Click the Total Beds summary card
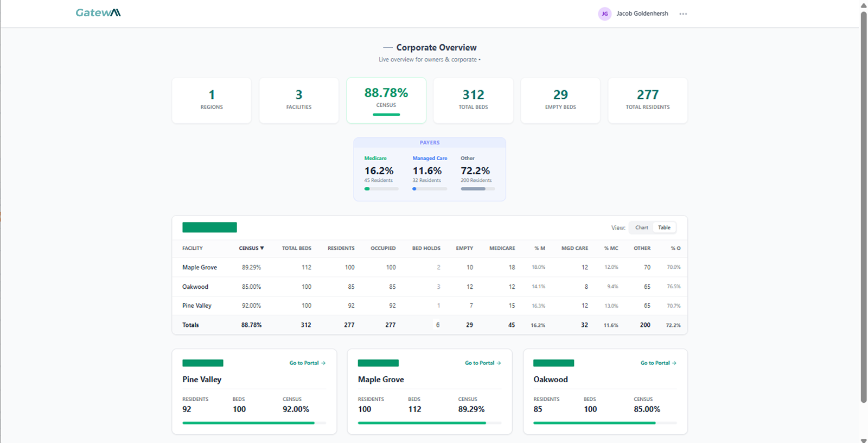Screen dimensions: 868x443 pos(473,100)
